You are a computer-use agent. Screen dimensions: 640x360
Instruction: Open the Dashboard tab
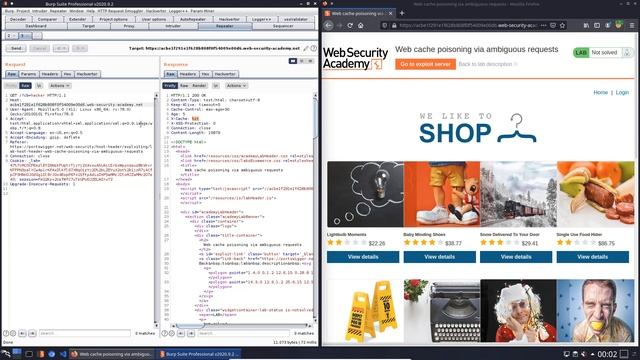[x=36, y=26]
